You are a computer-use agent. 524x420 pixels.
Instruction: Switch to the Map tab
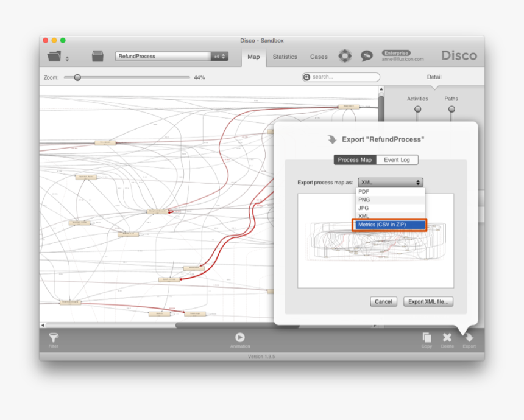(253, 57)
